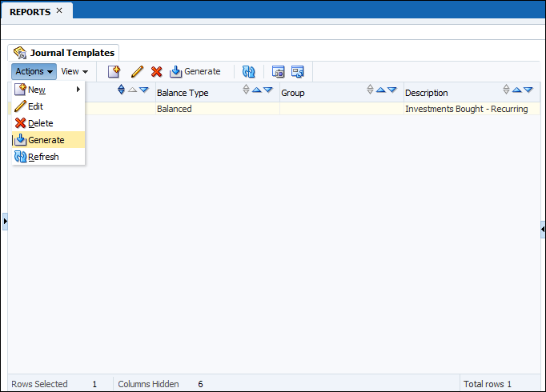Choose Delete from the Actions menu
546x392 pixels.
(48, 123)
